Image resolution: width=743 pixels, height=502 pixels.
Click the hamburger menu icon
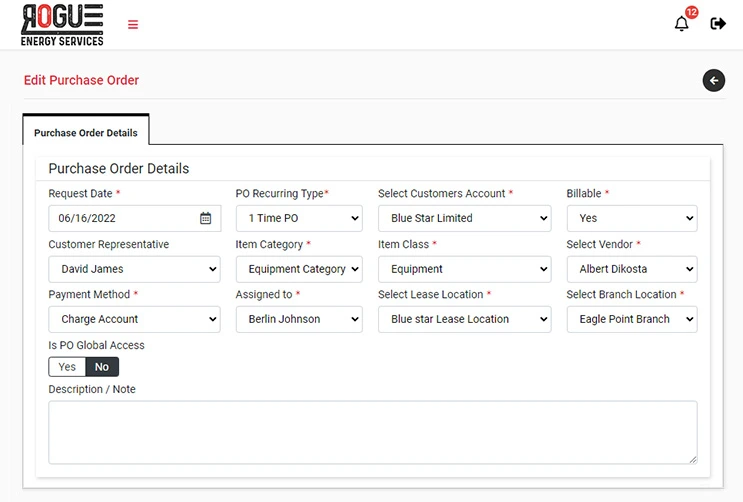[133, 25]
